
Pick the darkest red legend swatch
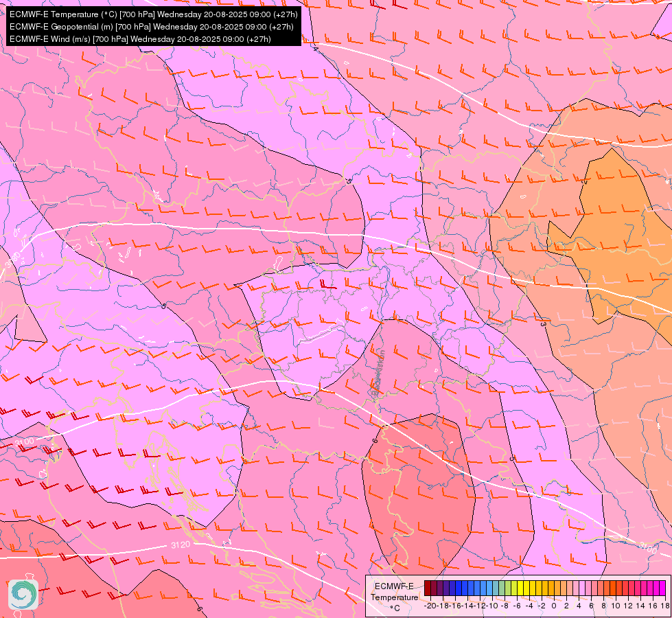tap(427, 588)
